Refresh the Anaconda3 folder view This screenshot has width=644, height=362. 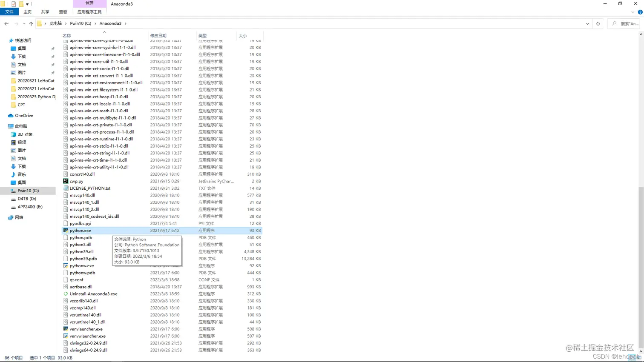598,23
